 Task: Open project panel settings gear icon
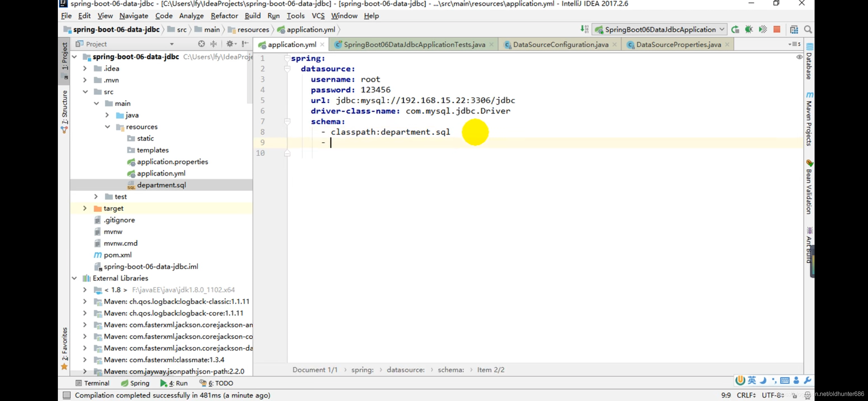point(230,44)
